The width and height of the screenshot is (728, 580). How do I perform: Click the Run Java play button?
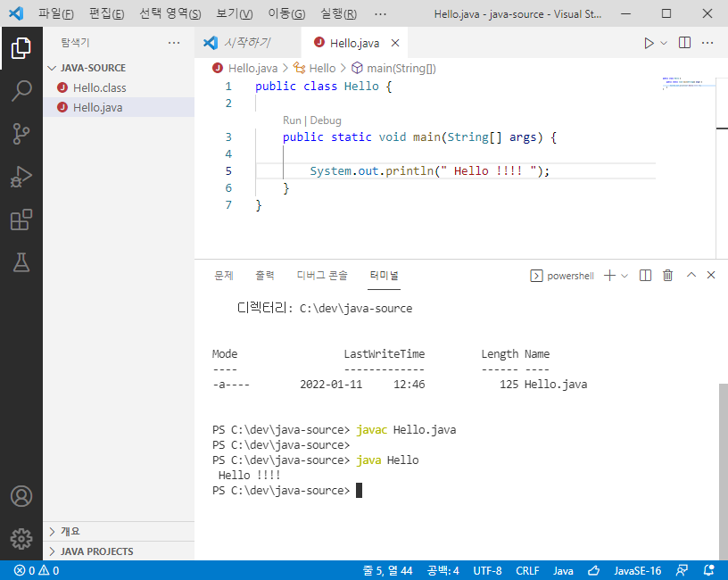click(649, 43)
